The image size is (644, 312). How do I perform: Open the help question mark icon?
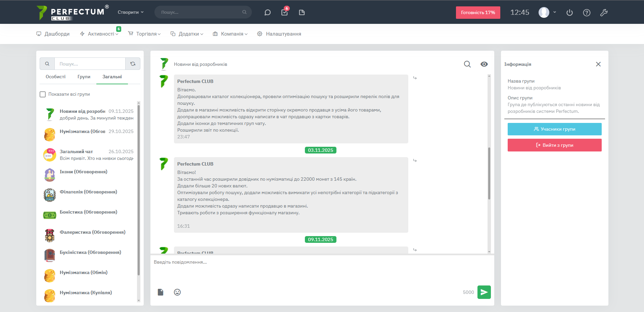tap(587, 13)
